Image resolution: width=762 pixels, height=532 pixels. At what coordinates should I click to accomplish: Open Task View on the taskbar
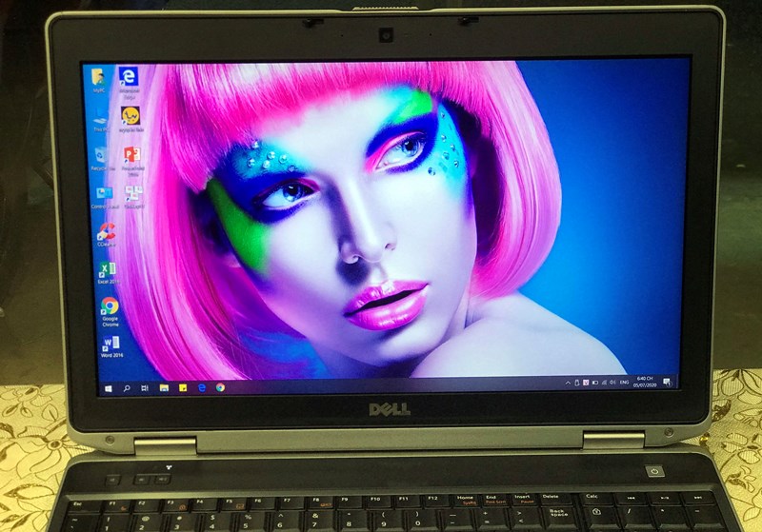[145, 388]
